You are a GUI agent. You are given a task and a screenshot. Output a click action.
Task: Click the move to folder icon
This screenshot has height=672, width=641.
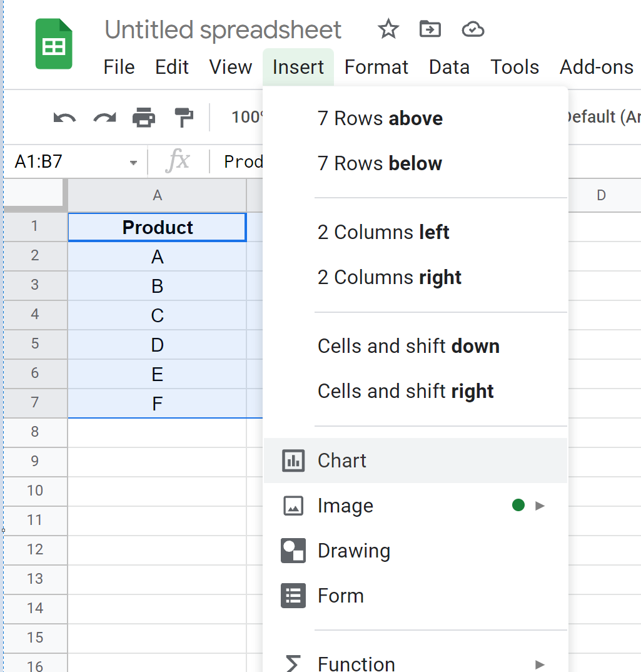pyautogui.click(x=430, y=29)
